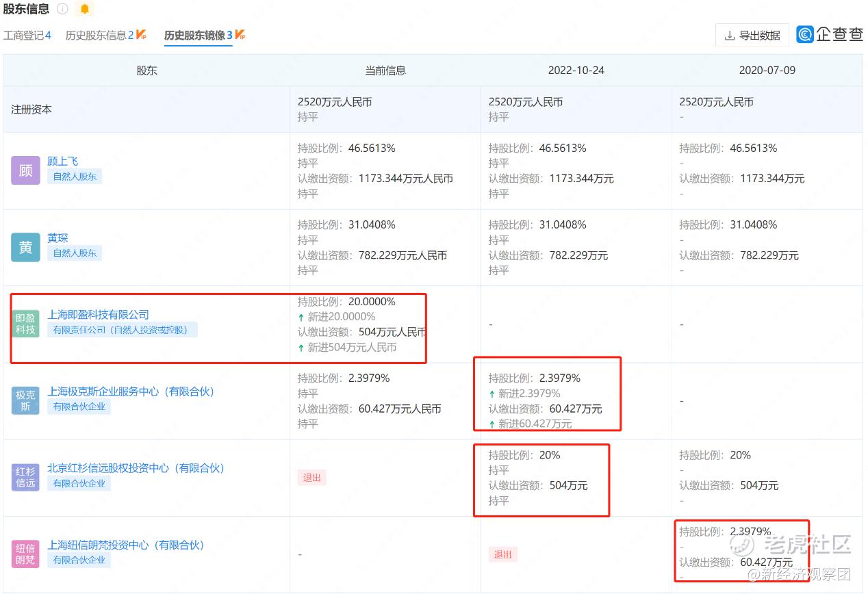Click the yellow bell alert icon
Viewport: 868px width, 594px height.
tap(84, 9)
